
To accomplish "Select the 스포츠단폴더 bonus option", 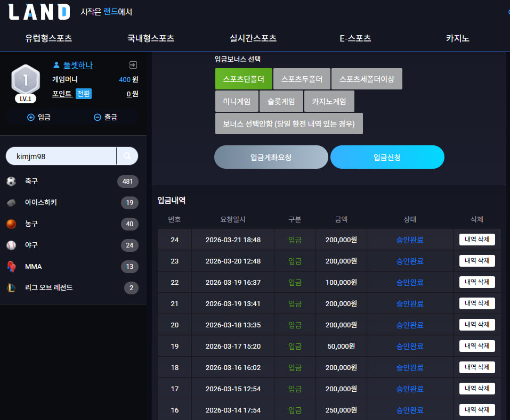I will pos(244,79).
